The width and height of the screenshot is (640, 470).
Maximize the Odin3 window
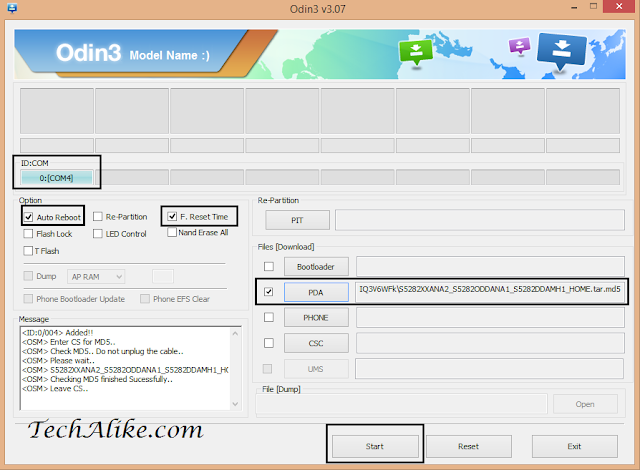[593, 7]
